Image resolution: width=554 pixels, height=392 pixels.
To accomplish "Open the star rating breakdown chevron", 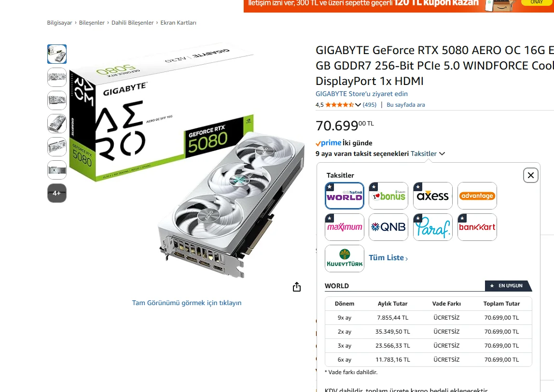I will 358,105.
